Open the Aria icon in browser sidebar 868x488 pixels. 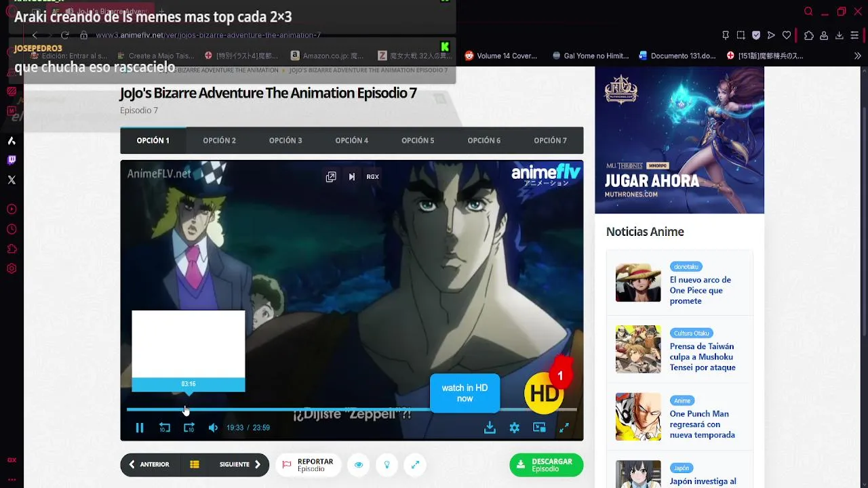(12, 141)
